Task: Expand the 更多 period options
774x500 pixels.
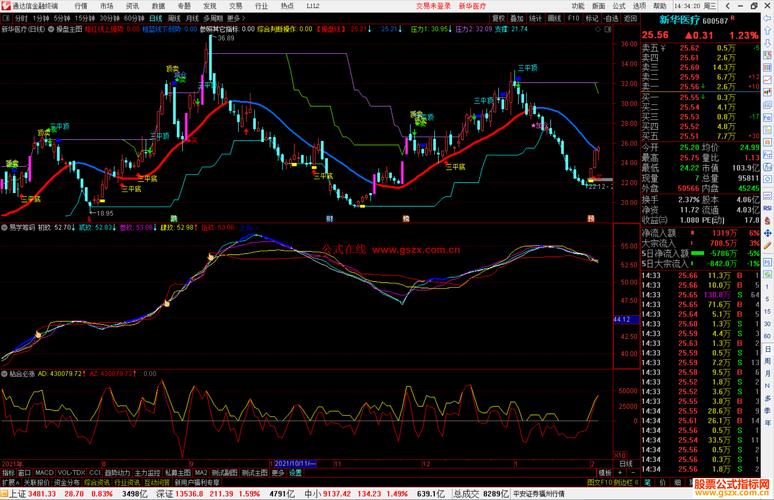Action: [x=235, y=18]
